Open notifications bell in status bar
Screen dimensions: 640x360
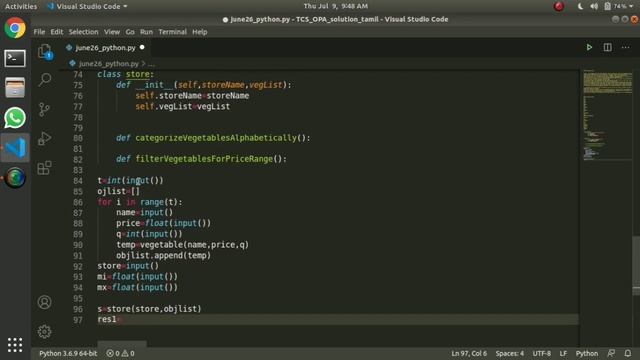[x=628, y=353]
